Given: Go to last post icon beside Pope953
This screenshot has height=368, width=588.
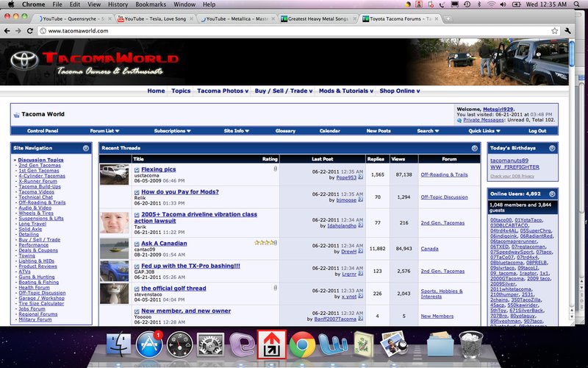Looking at the screenshot, I should pos(360,177).
